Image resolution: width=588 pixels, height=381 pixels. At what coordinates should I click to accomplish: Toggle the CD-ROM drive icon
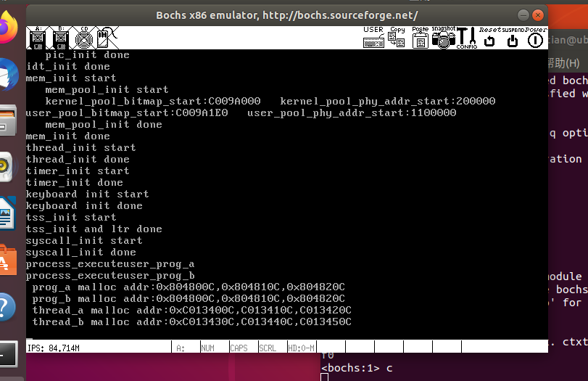click(x=84, y=38)
